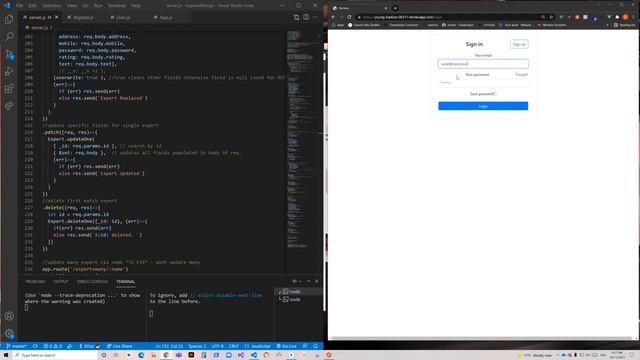The image size is (640, 360).
Task: Switch to the DEBUG CONSOLE panel tab
Action: [92, 282]
